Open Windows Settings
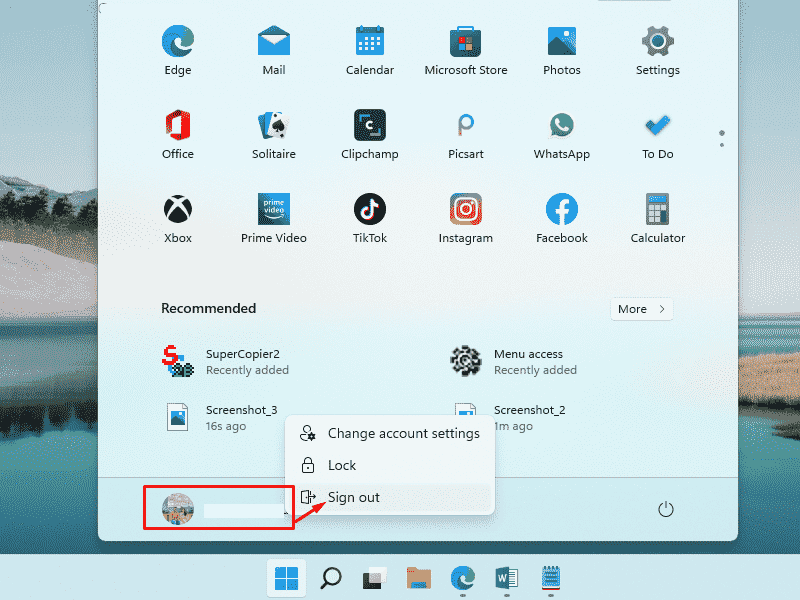 coord(657,45)
